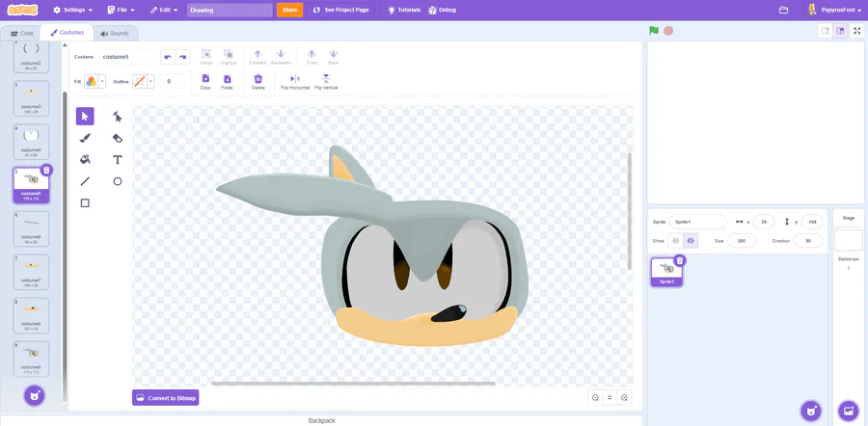The height and width of the screenshot is (426, 868).
Task: Click Convert to Bitmap button
Action: point(166,398)
